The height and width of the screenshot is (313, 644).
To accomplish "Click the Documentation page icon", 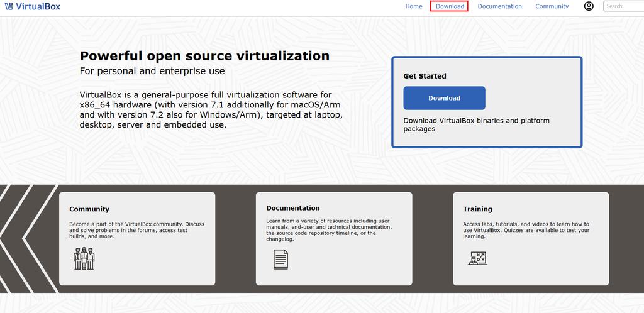I will click(x=281, y=260).
